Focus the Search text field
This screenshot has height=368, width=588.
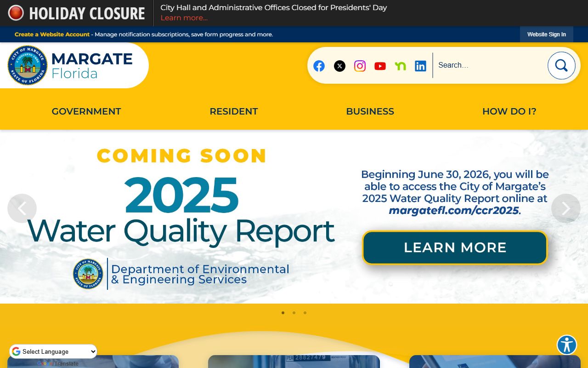click(x=489, y=65)
